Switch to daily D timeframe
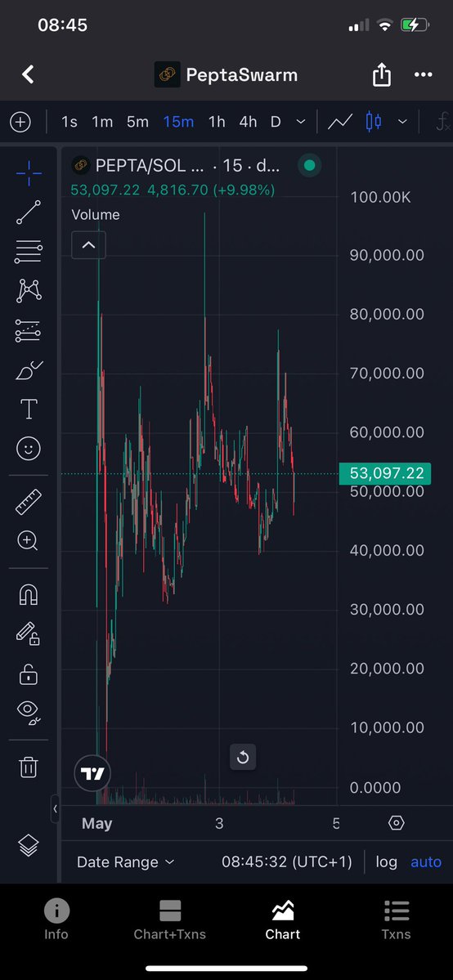453x980 pixels. coord(276,122)
